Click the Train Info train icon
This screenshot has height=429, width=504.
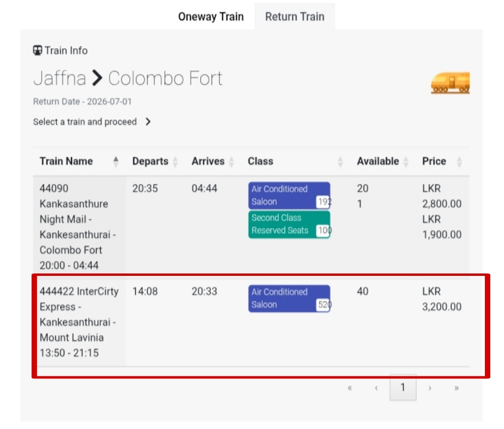pos(38,51)
